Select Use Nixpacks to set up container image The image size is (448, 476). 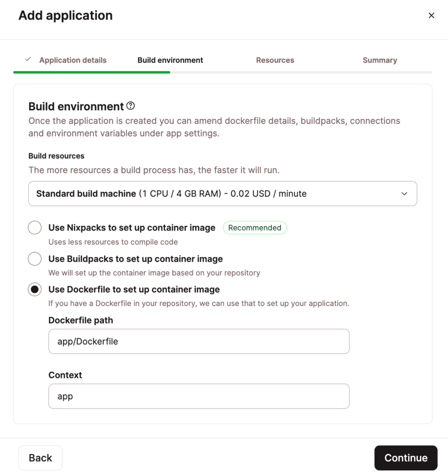point(34,227)
